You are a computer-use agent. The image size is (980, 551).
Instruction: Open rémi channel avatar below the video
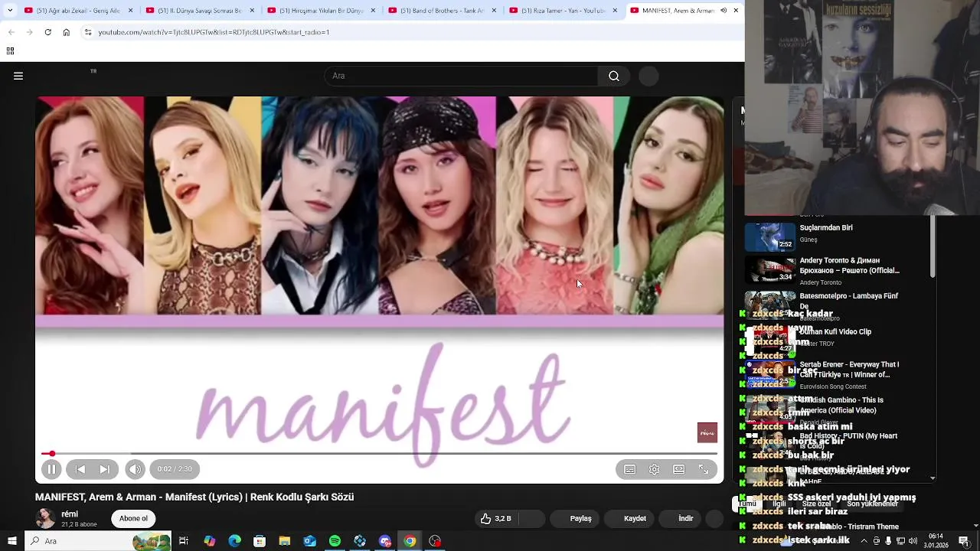click(x=46, y=518)
